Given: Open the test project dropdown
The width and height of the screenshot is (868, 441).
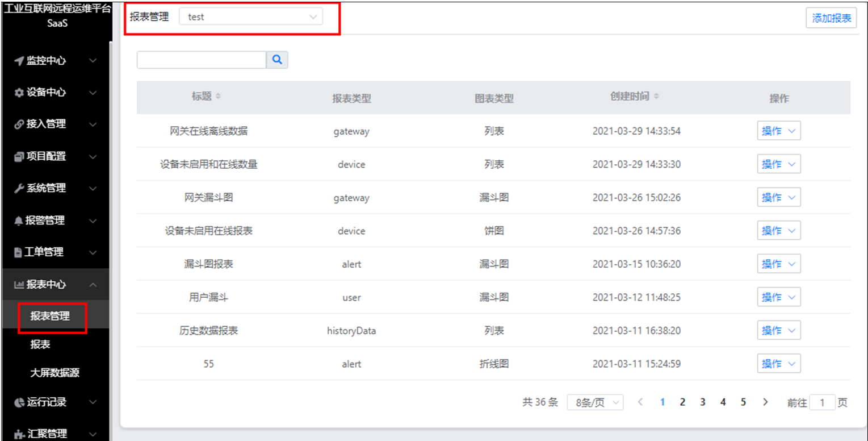Looking at the screenshot, I should [x=251, y=17].
